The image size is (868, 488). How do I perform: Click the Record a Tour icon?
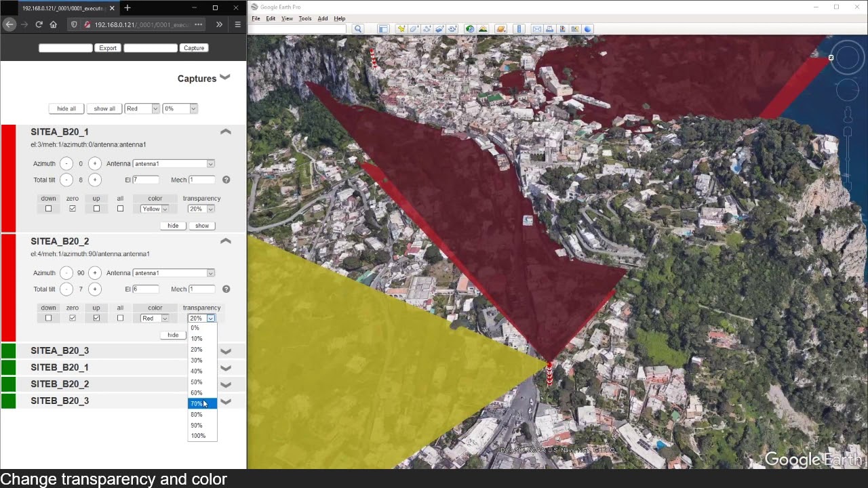click(452, 28)
